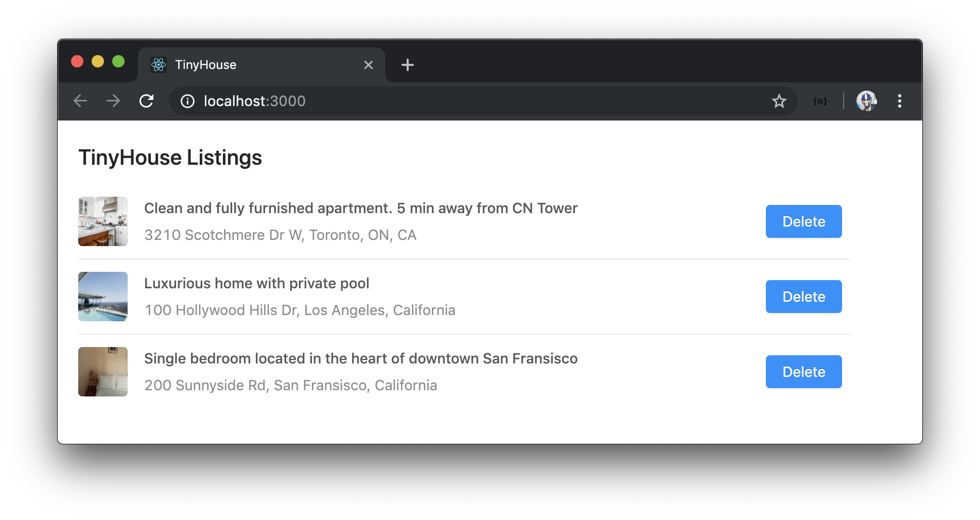This screenshot has height=520, width=980.
Task: Bookmark this page with the star icon
Action: [779, 101]
